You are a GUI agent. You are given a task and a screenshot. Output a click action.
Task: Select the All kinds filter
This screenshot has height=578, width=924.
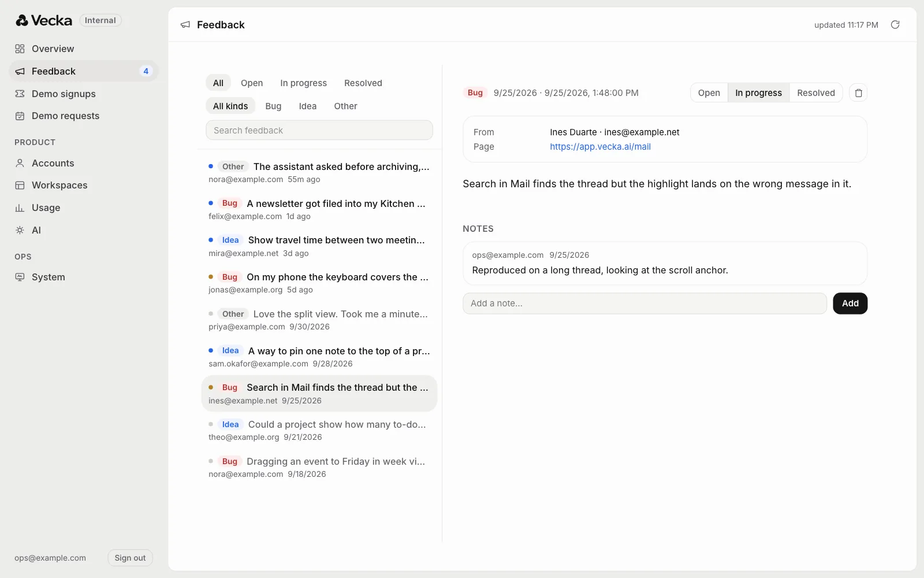(x=230, y=106)
